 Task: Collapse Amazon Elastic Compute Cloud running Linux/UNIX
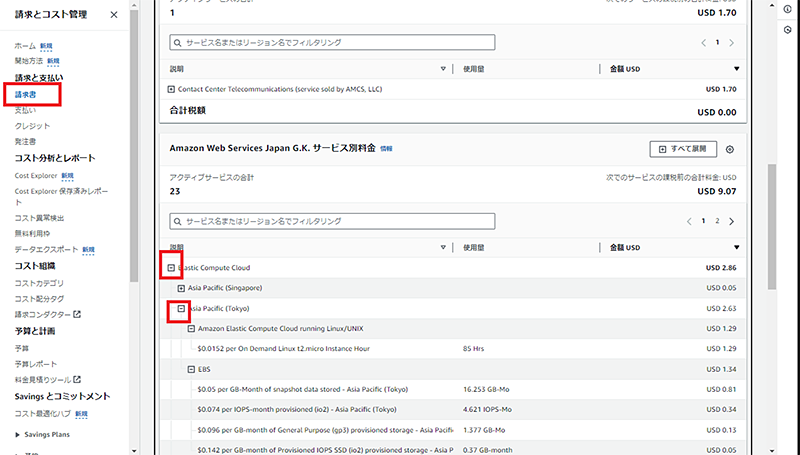pyautogui.click(x=191, y=329)
